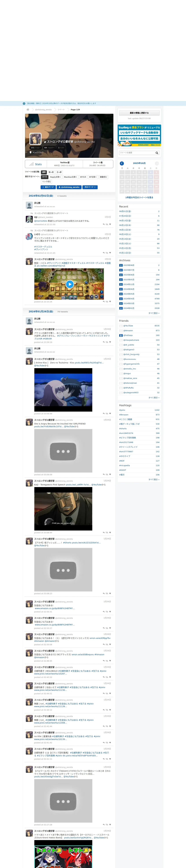Click 最新の情報に更新する button

pyautogui.click(x=139, y=113)
